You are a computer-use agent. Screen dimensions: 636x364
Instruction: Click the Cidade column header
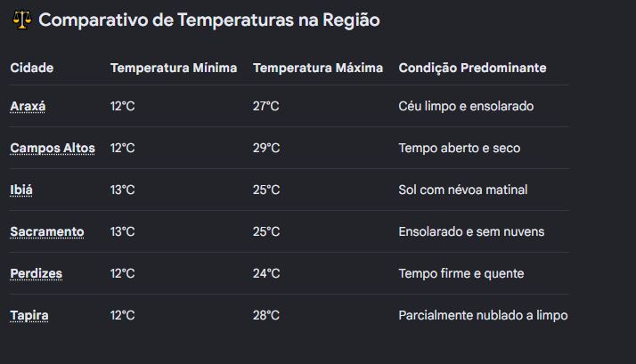(32, 68)
